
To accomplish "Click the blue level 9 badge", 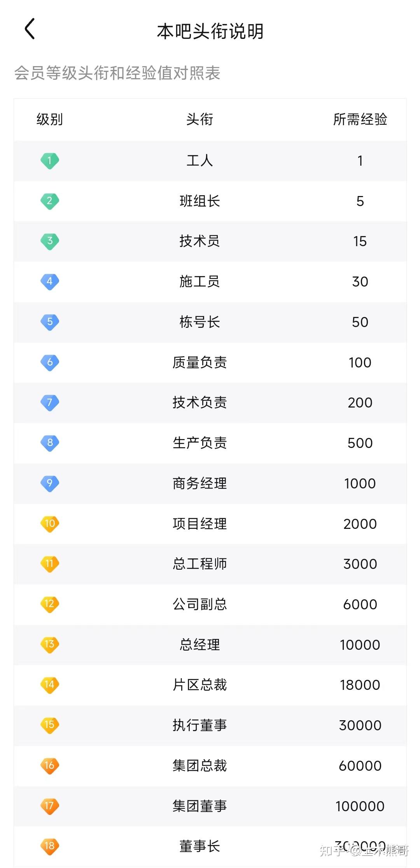I will [50, 483].
